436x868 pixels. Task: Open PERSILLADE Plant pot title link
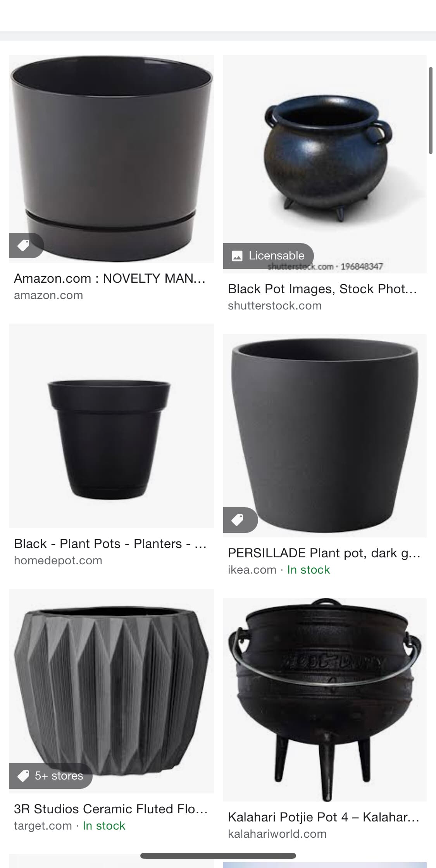coord(324,553)
